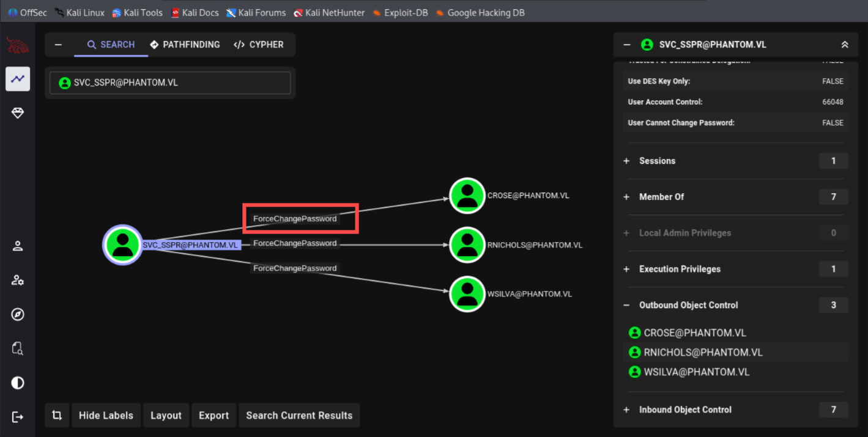The height and width of the screenshot is (437, 868).
Task: Open Group Management diamond icon
Action: (18, 113)
